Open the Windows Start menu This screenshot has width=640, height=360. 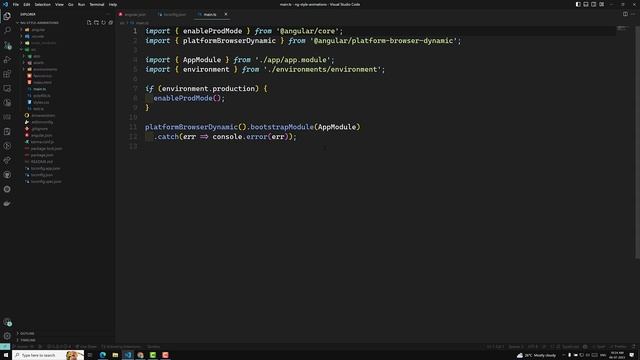tap(6, 355)
